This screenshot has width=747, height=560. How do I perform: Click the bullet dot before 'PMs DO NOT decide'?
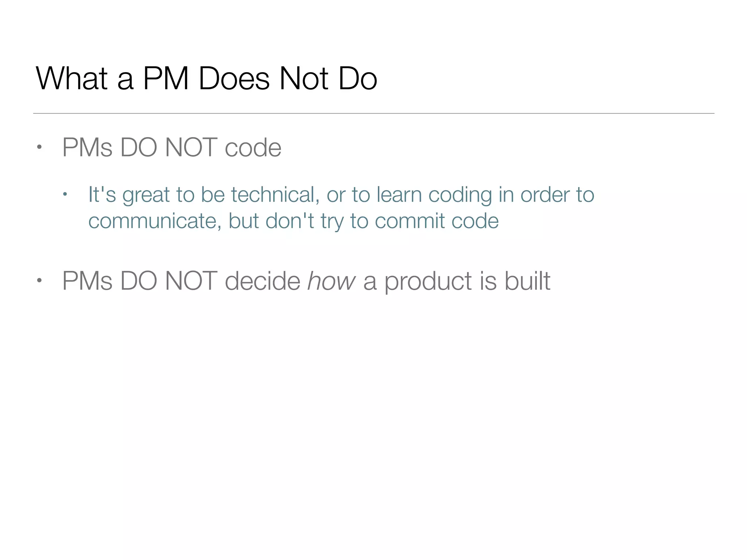tap(39, 280)
